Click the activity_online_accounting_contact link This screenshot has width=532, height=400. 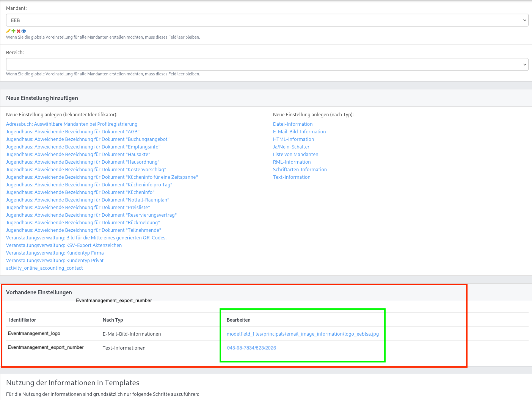[x=44, y=268]
